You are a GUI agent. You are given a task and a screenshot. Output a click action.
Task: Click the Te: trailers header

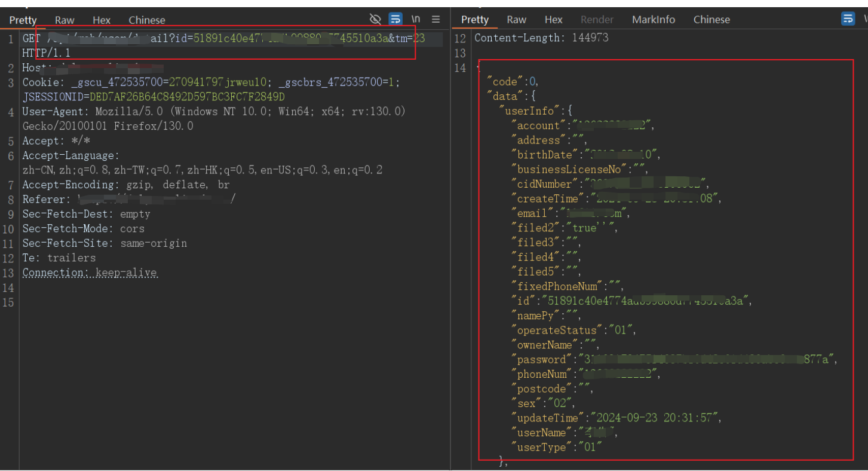(59, 258)
